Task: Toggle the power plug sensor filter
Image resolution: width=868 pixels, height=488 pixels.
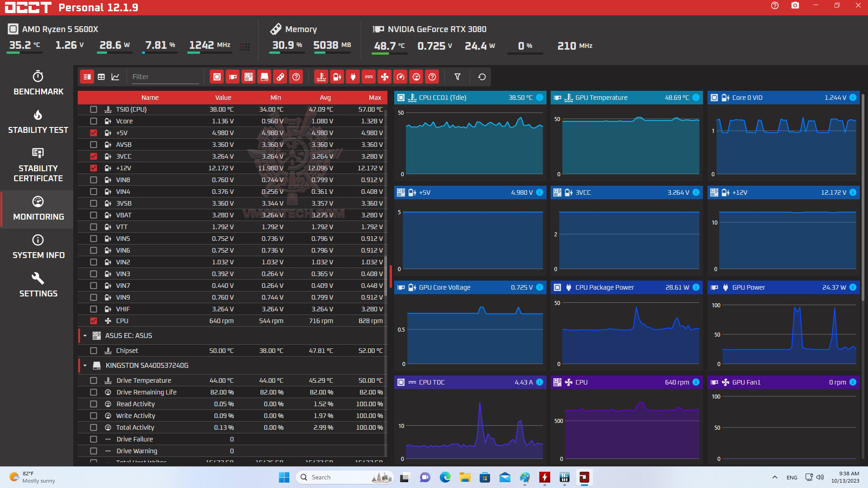Action: click(353, 77)
